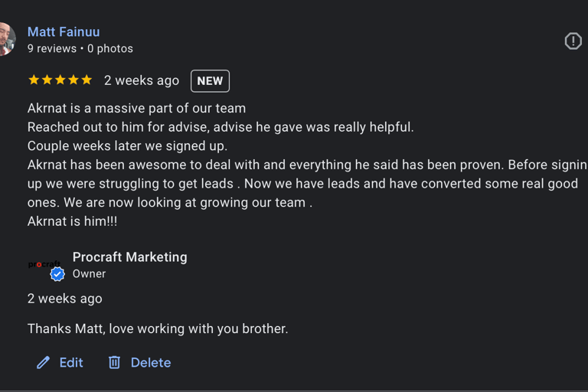This screenshot has height=392, width=588.
Task: Click the '0 photos' count text
Action: [x=110, y=49]
